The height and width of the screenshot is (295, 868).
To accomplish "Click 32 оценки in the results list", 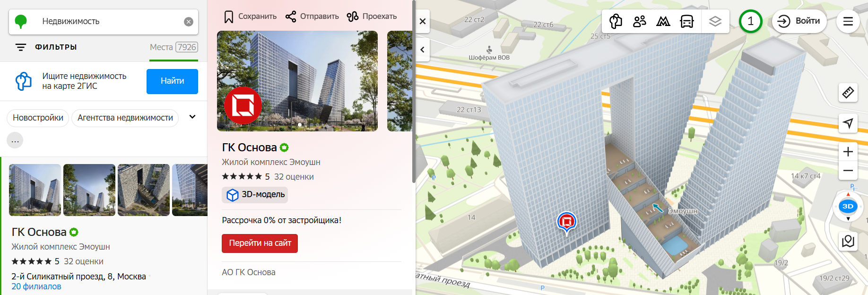I will point(84,261).
